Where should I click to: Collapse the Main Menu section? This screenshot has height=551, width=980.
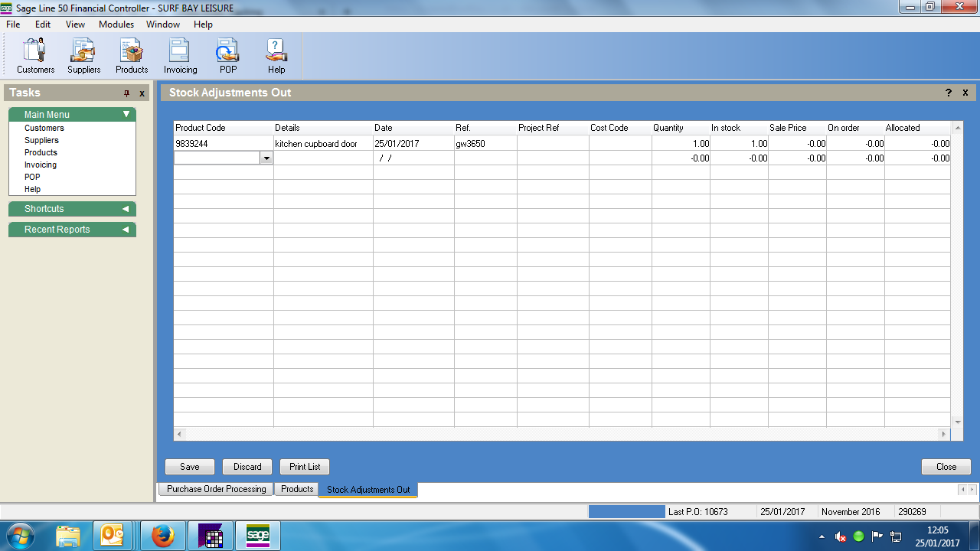click(126, 115)
